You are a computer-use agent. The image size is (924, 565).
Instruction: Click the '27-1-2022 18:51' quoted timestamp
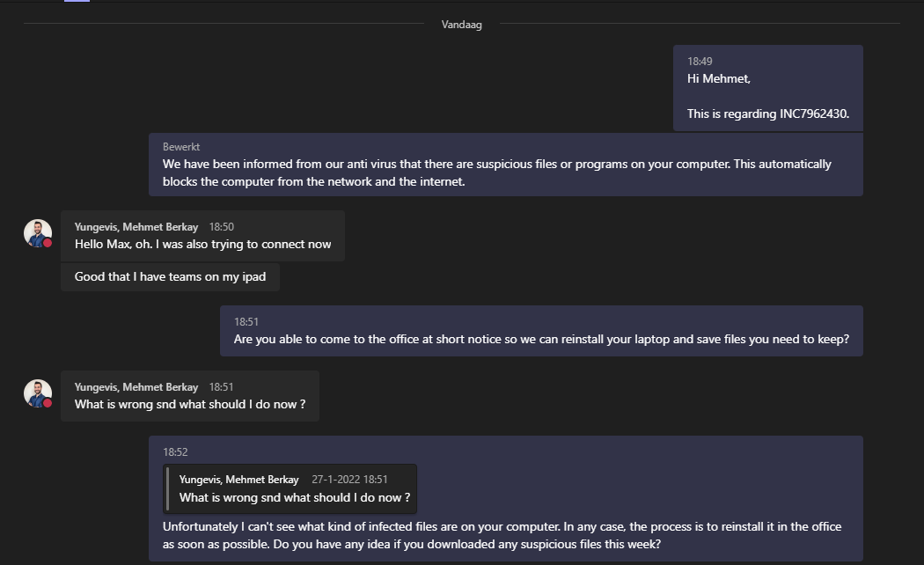[x=349, y=480]
